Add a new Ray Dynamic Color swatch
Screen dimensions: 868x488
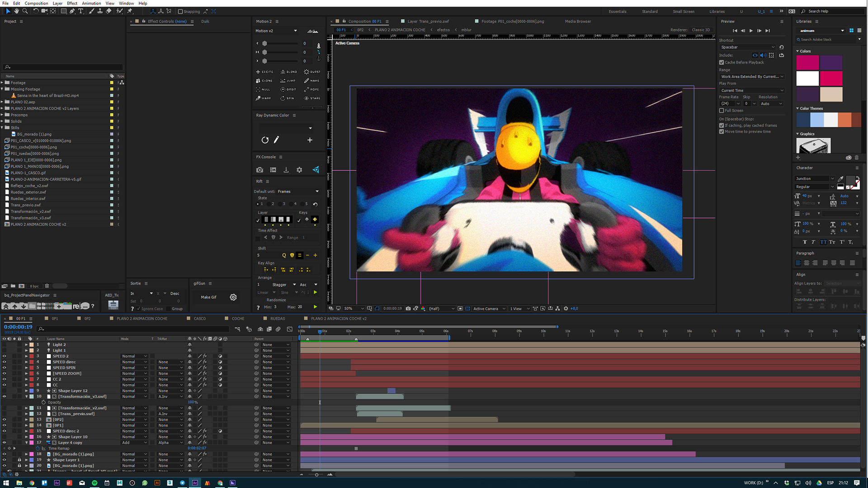tap(310, 140)
